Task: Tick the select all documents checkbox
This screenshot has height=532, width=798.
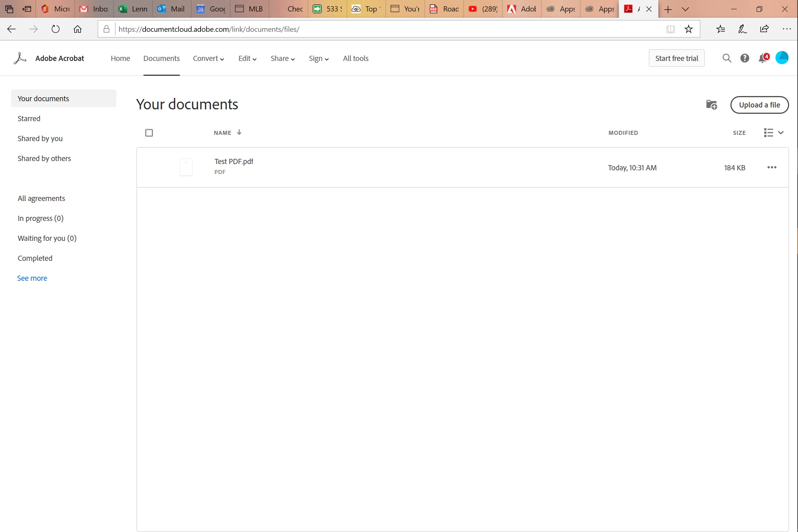Action: [149, 133]
